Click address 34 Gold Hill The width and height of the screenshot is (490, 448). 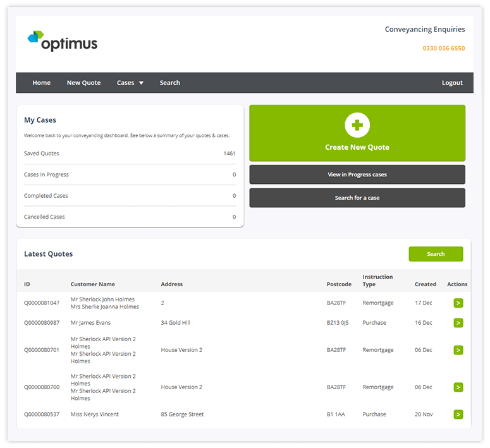pos(175,323)
